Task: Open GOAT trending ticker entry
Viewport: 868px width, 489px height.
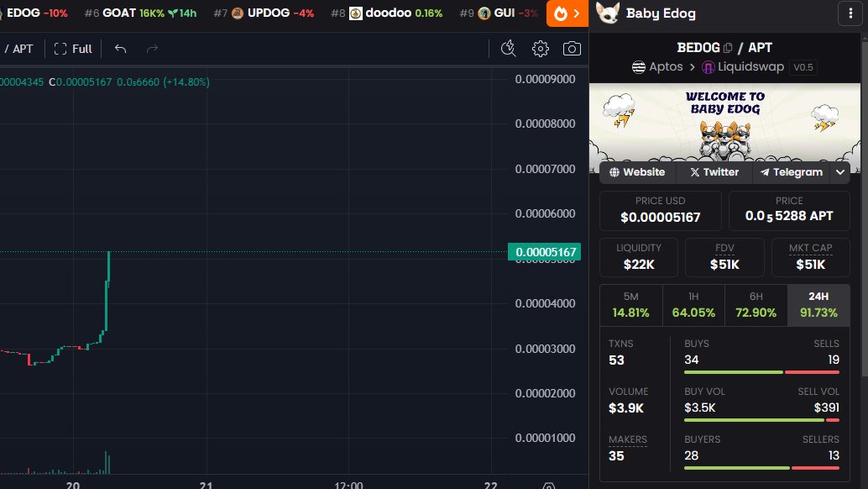Action: tap(140, 13)
